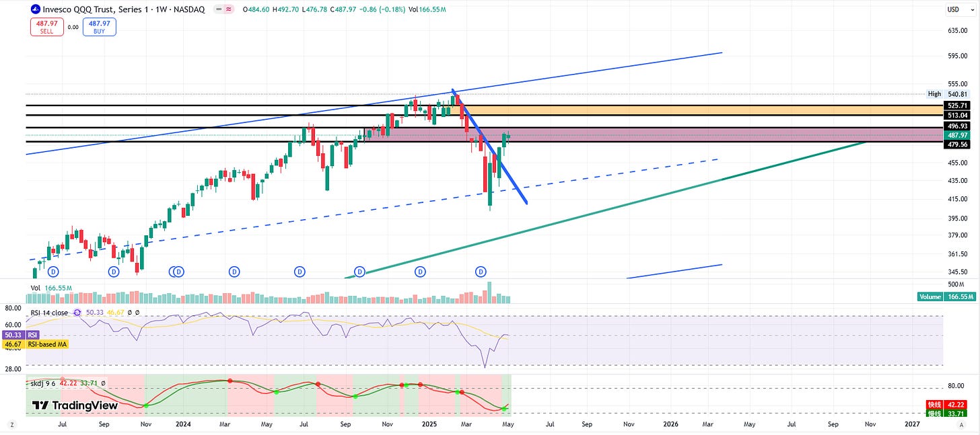The image size is (980, 435).
Task: Click dividend D marker under March 2024 candles
Action: tap(234, 272)
